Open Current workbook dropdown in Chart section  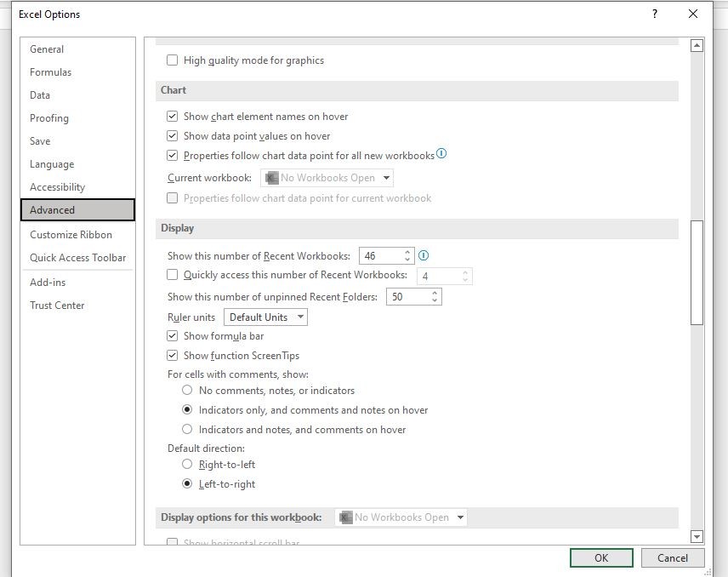click(327, 178)
